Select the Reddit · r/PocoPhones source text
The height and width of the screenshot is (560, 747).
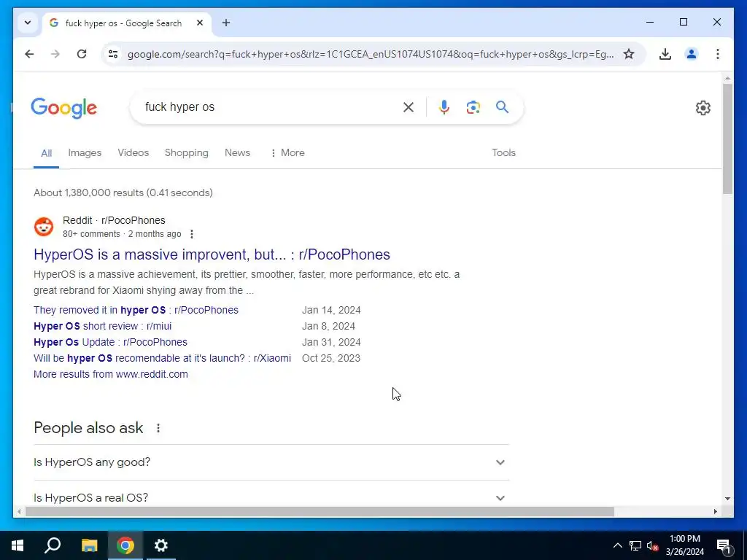point(114,220)
